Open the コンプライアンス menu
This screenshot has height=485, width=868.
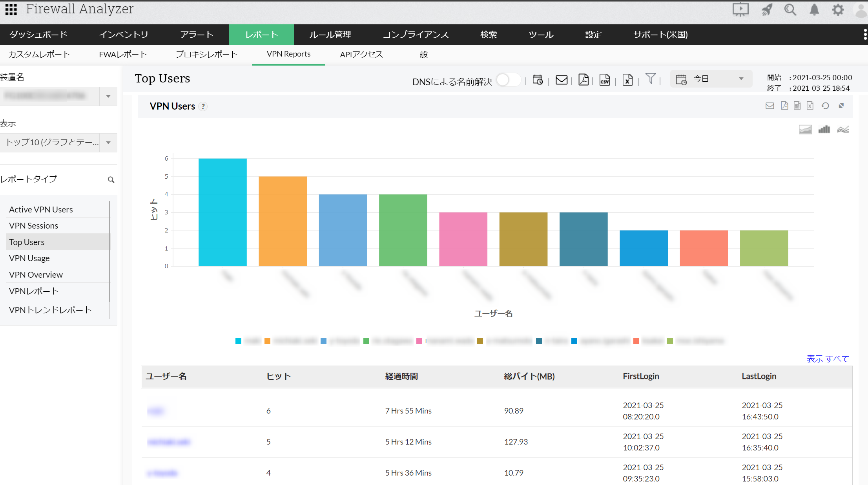[x=416, y=35]
